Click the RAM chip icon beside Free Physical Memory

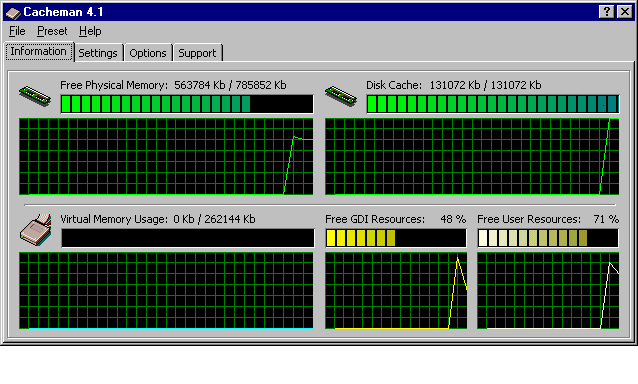click(35, 96)
